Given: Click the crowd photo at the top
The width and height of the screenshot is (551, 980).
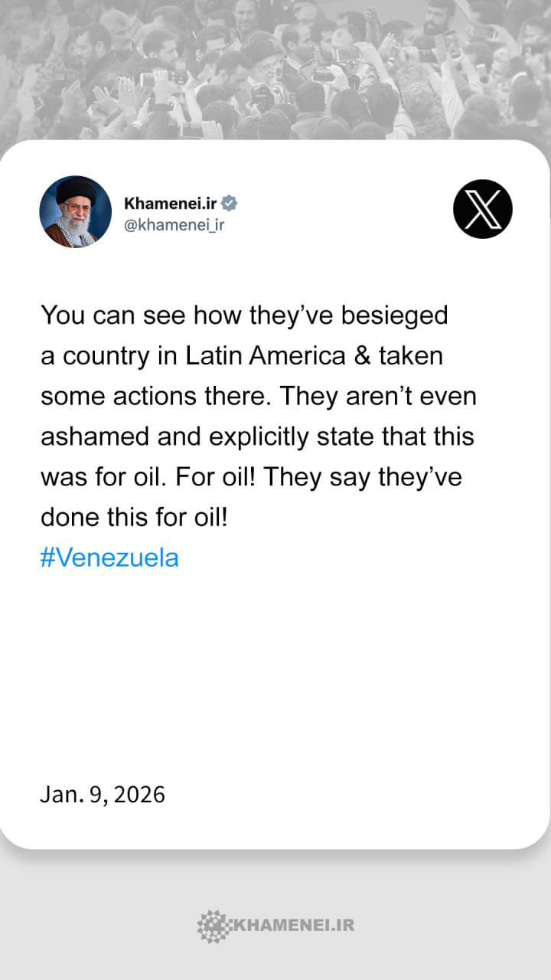Looking at the screenshot, I should (x=275, y=69).
